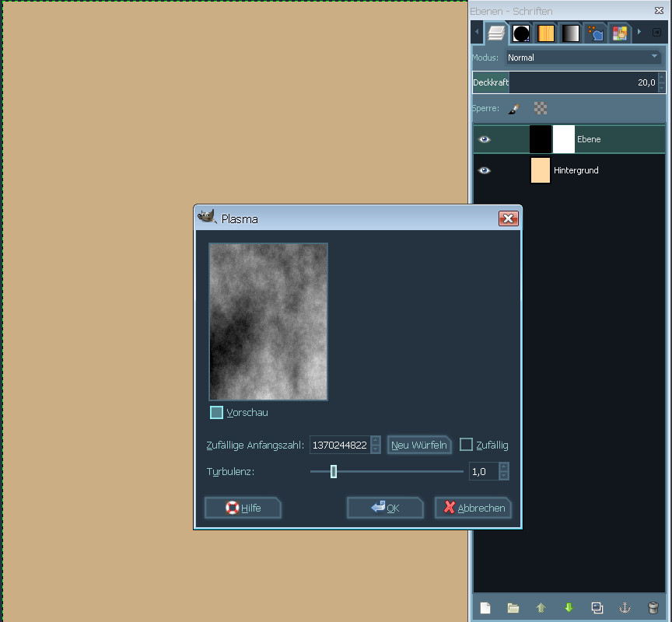Open the Gradients tab

(569, 33)
